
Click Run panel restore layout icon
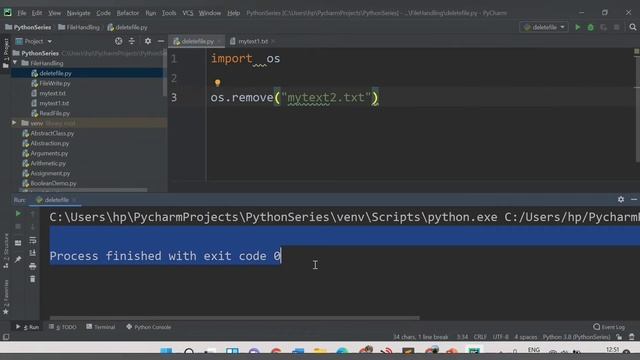[18, 243]
